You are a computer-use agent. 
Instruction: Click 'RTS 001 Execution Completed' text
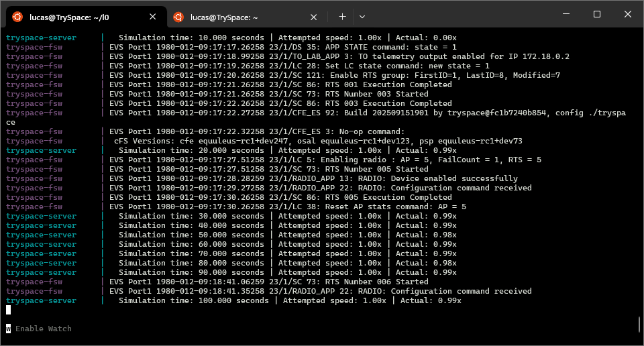[388, 85]
